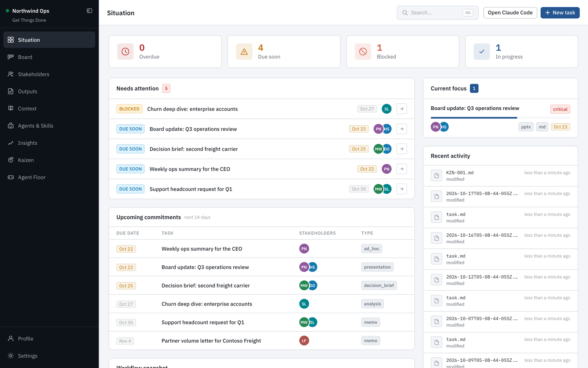Click the In progress checkmark icon
The image size is (588, 368).
point(481,52)
